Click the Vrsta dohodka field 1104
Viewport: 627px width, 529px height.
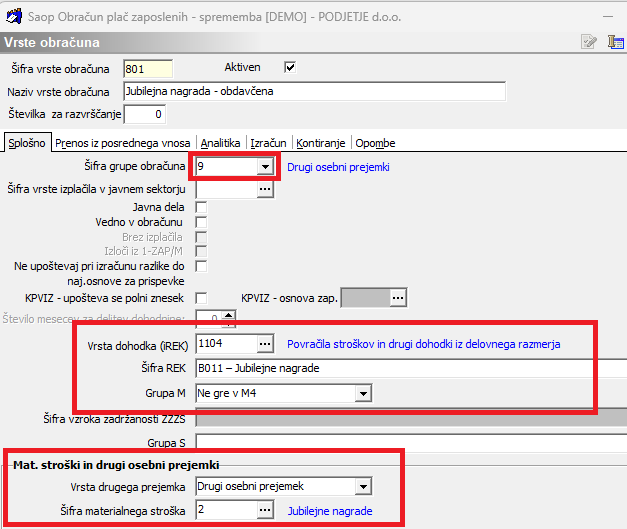click(226, 344)
